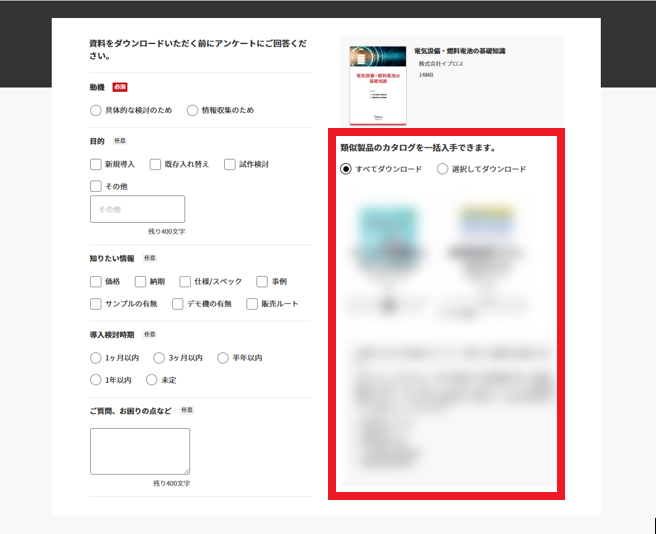Select the 未定 radio button
This screenshot has height=534, width=656.
151,380
